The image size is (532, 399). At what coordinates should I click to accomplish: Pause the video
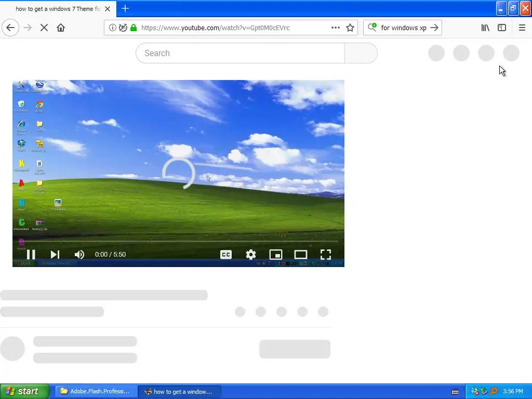[31, 255]
